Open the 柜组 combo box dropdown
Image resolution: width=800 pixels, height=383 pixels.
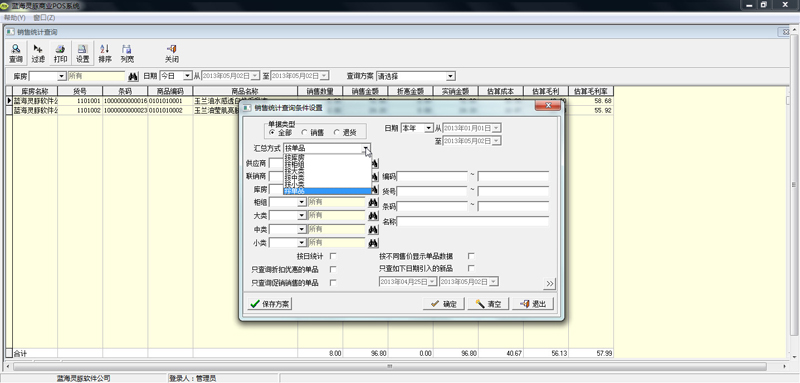pyautogui.click(x=302, y=202)
